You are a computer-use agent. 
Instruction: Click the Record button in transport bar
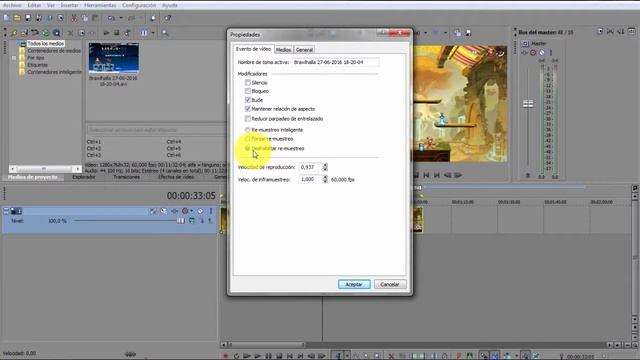click(226, 356)
